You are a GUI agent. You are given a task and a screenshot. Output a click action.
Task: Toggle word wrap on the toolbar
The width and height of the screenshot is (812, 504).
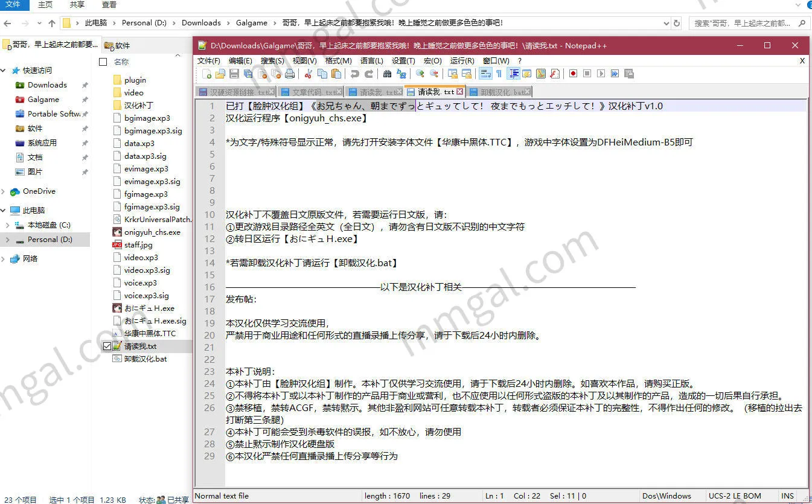(486, 73)
